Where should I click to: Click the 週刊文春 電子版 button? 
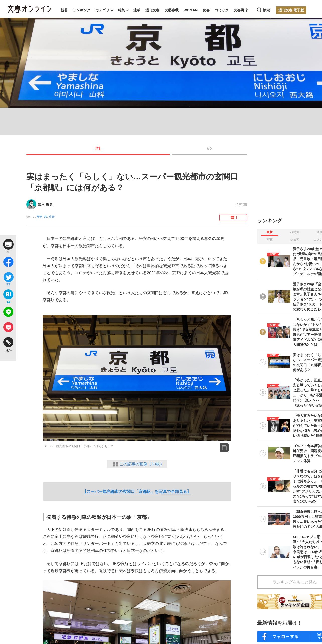click(x=291, y=10)
